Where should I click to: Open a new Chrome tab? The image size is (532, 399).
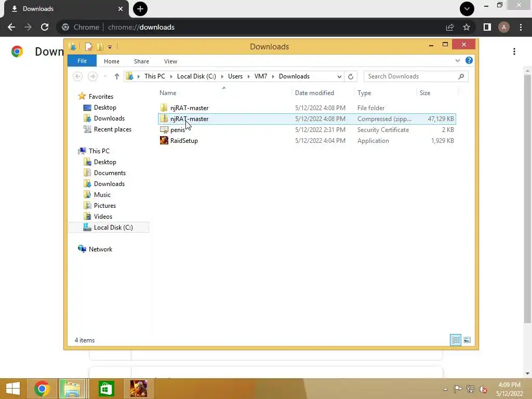(x=140, y=9)
